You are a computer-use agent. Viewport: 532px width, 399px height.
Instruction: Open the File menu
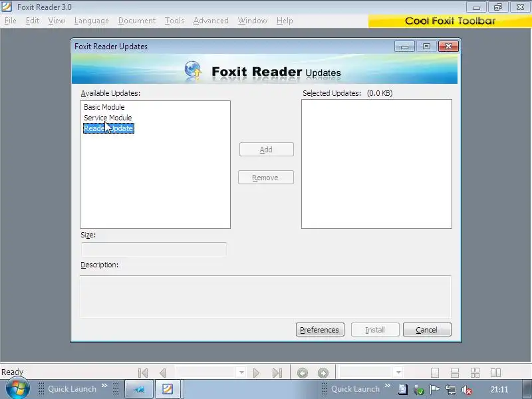(x=11, y=21)
